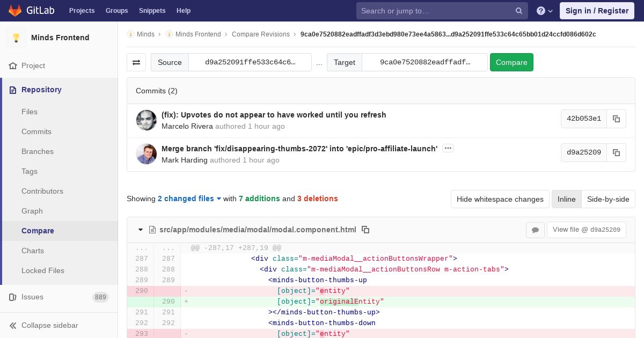Click the comment toggle icon on file header
Viewport: 644px width, 338px height.
tap(535, 230)
